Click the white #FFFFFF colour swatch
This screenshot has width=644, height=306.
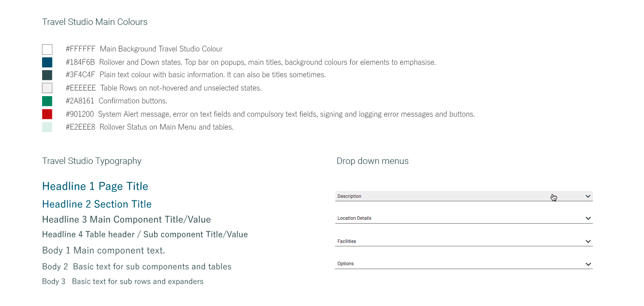pos(47,49)
